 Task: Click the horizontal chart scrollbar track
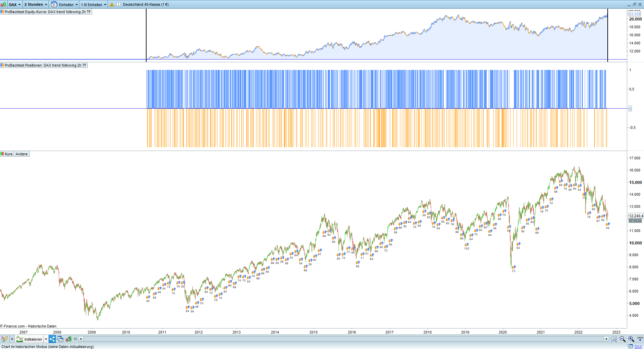344,339
